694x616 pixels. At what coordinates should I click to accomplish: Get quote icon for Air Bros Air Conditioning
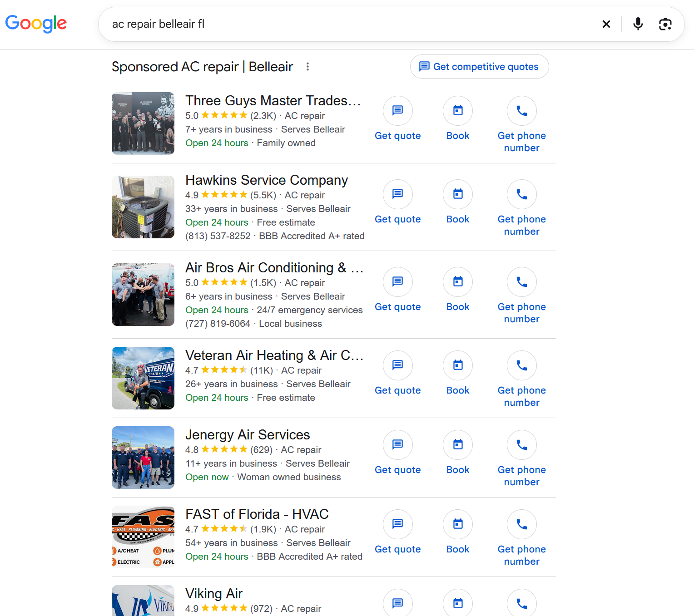point(398,281)
